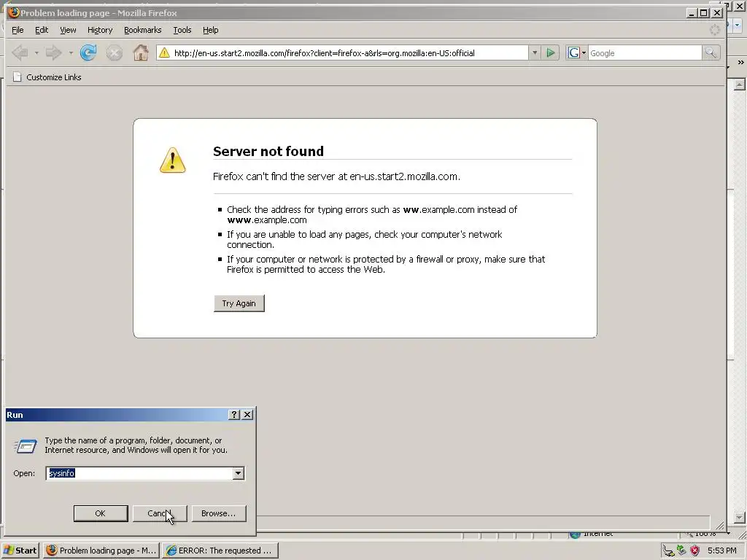Image resolution: width=747 pixels, height=560 pixels.
Task: Click the Google search box
Action: click(645, 52)
